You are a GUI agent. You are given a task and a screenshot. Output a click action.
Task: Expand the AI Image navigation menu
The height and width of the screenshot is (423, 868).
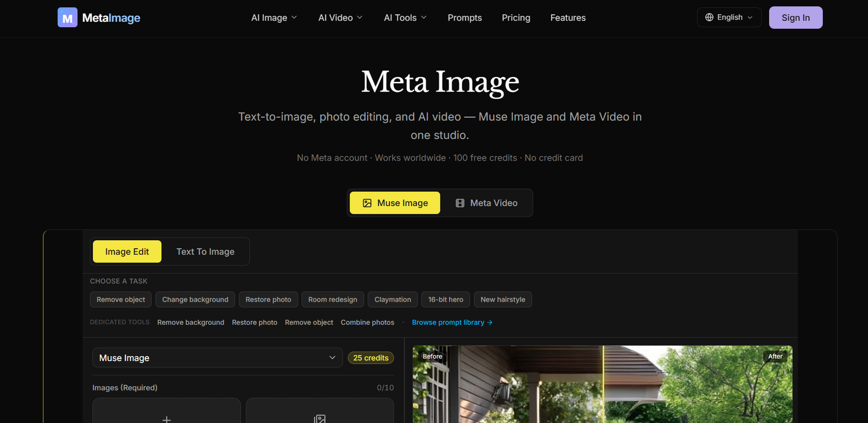pyautogui.click(x=274, y=18)
